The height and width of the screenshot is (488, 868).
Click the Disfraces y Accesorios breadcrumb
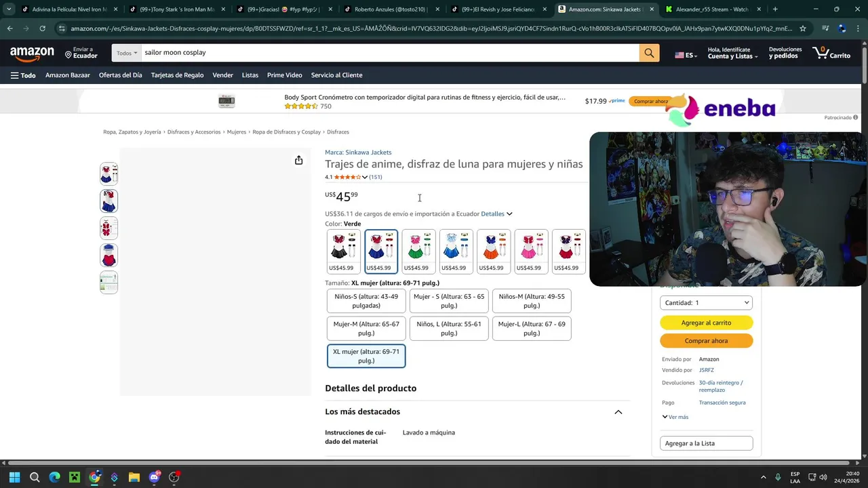(194, 132)
